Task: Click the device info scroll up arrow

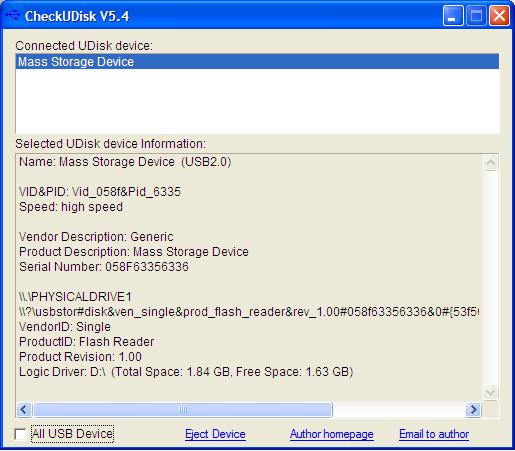Action: coord(490,162)
